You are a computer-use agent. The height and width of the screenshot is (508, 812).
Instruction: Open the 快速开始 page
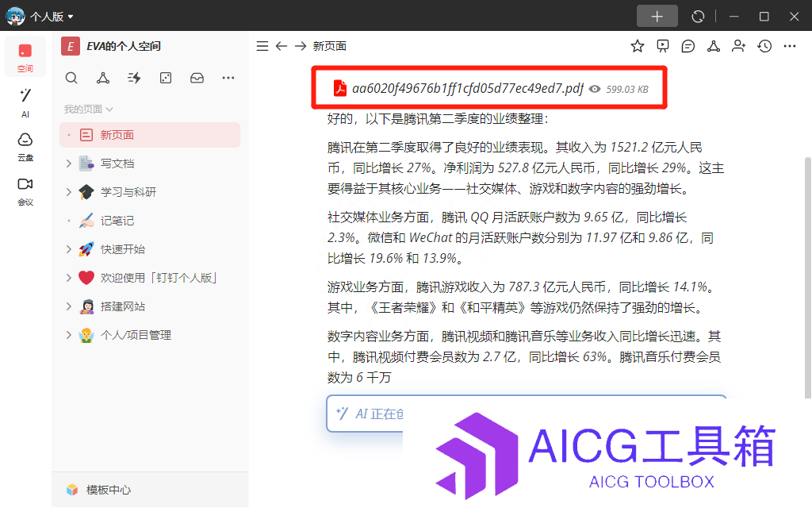tap(123, 249)
